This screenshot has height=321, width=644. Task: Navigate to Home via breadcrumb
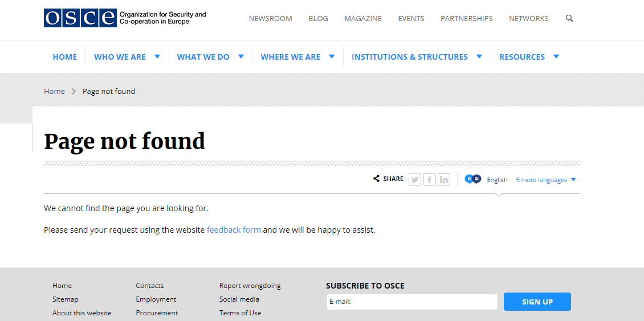click(x=54, y=91)
